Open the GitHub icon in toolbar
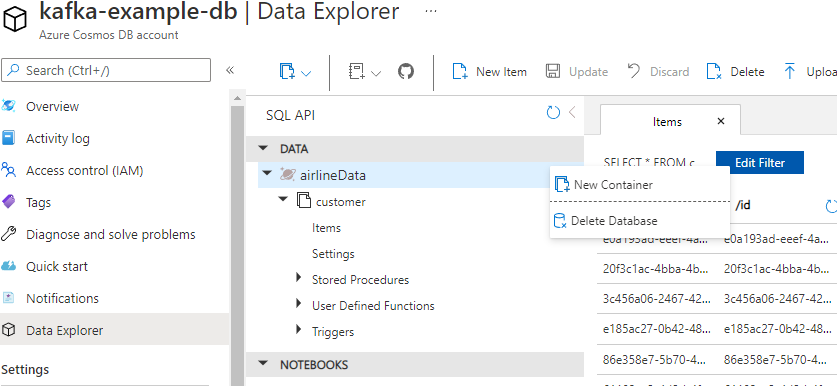 tap(406, 72)
